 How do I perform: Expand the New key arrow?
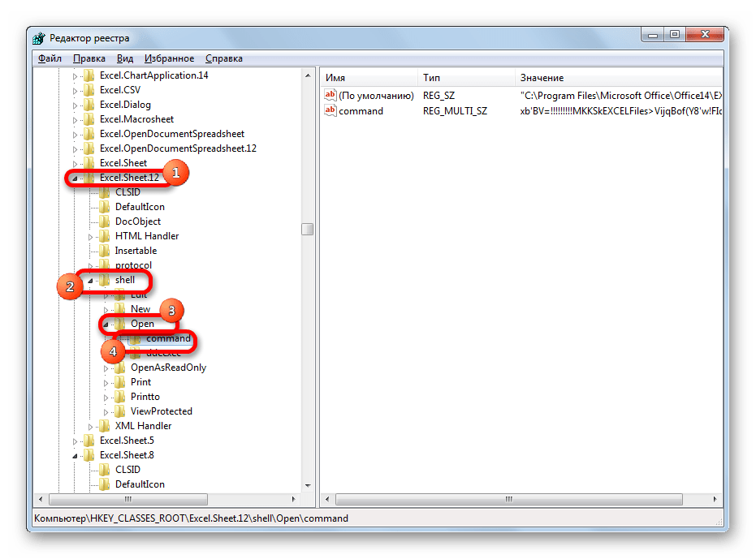coord(106,310)
